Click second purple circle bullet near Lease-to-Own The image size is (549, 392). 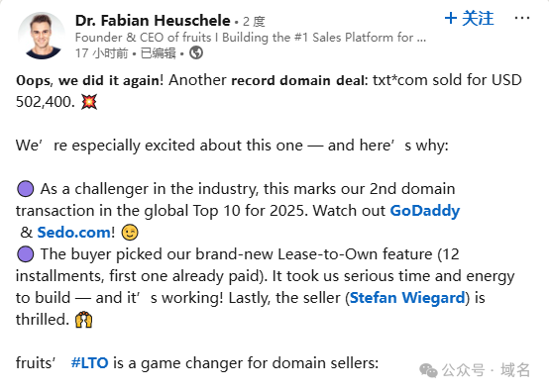tap(26, 254)
